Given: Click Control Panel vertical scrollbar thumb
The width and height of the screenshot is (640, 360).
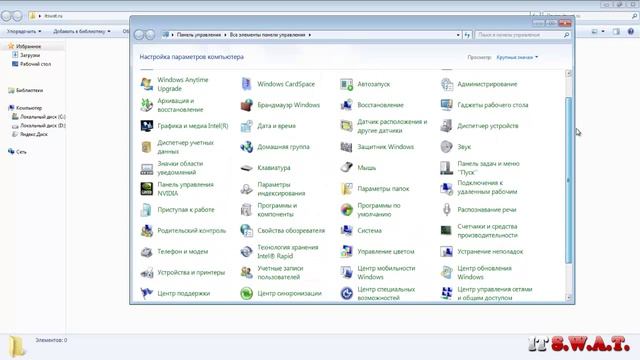Looking at the screenshot, I should click(569, 180).
